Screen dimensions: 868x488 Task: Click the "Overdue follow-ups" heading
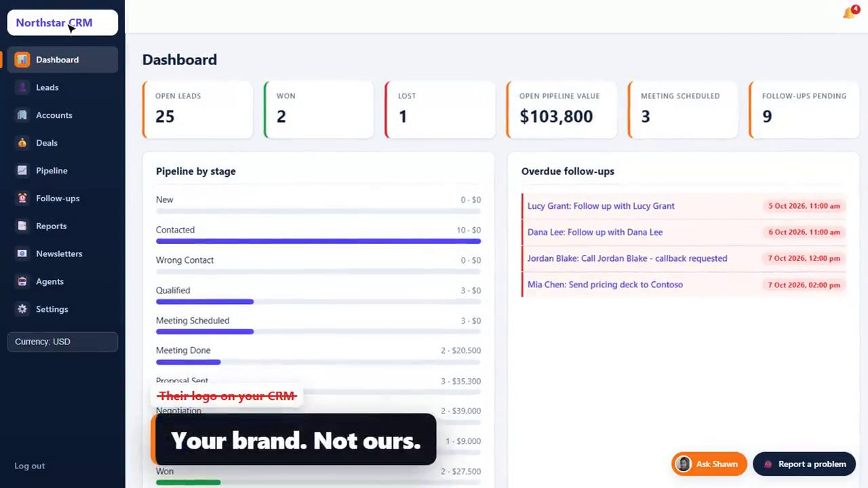click(568, 171)
